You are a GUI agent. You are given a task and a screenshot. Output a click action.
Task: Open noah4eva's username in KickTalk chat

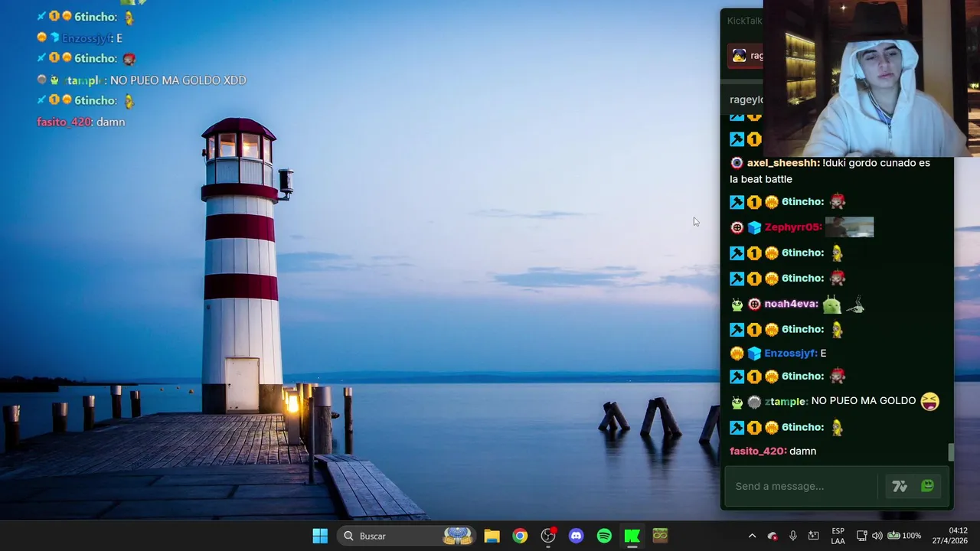(791, 304)
